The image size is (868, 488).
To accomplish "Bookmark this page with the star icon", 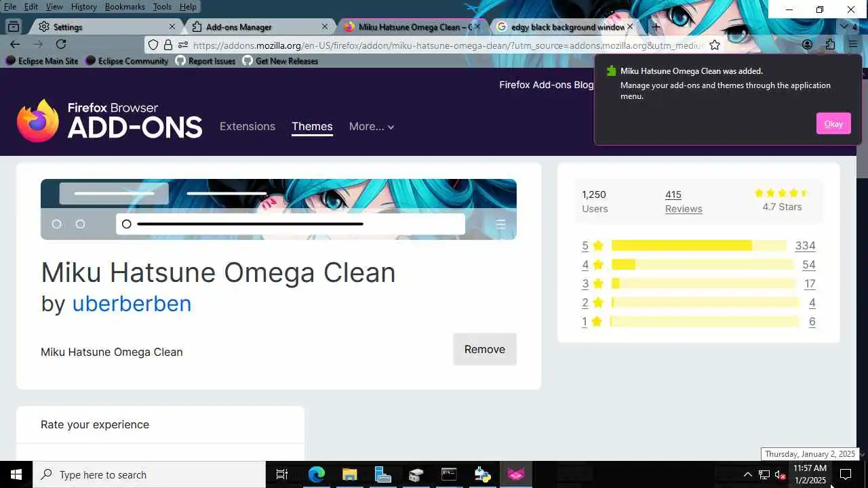I will click(x=715, y=45).
